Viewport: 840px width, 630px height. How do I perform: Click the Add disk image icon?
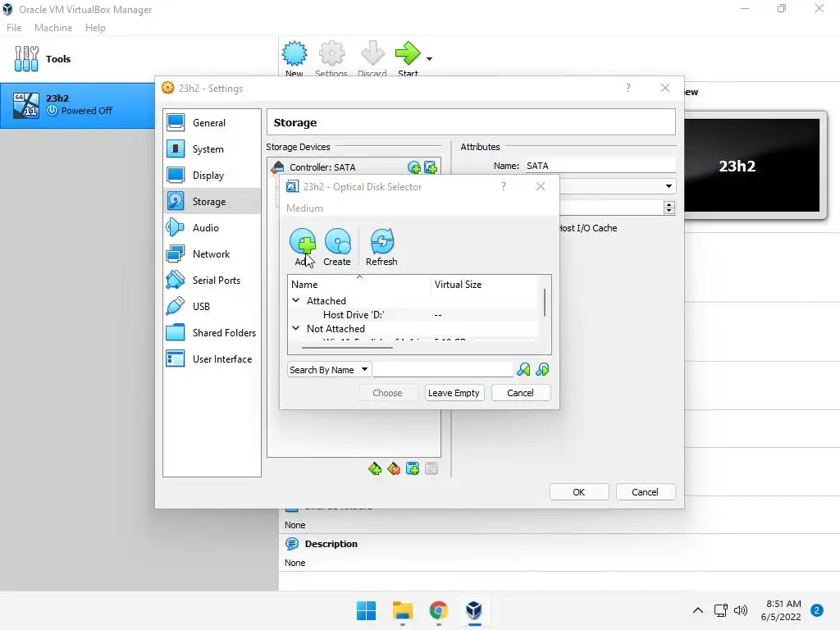click(303, 246)
